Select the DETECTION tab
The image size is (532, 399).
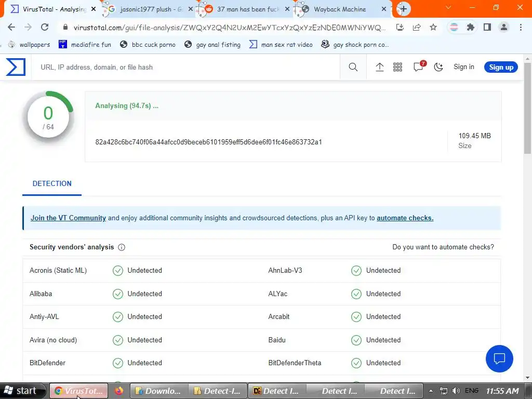coord(52,183)
